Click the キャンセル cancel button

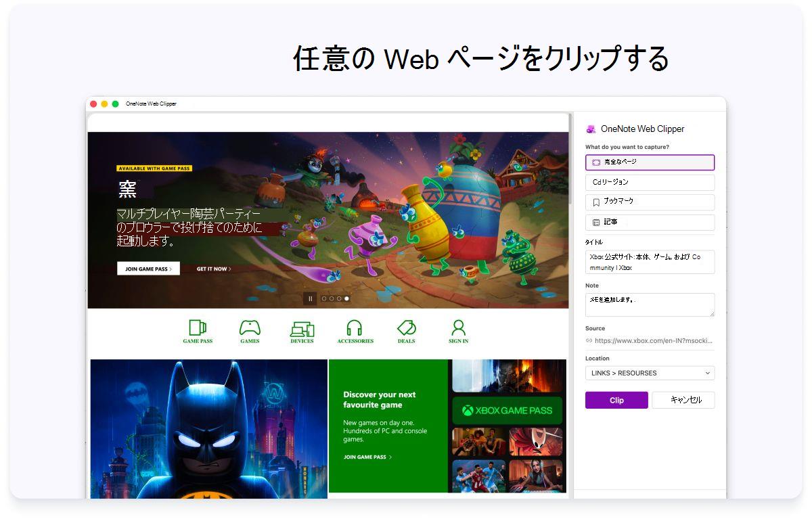click(x=683, y=400)
